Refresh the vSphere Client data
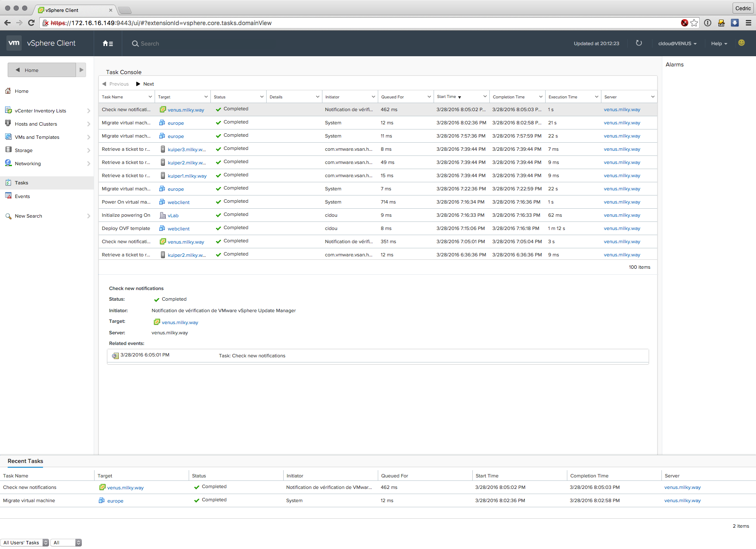Image resolution: width=756 pixels, height=549 pixels. [x=638, y=43]
